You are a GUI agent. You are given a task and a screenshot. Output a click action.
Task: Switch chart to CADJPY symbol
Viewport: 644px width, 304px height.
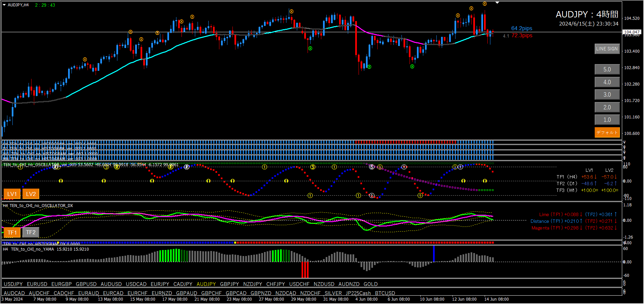183,284
